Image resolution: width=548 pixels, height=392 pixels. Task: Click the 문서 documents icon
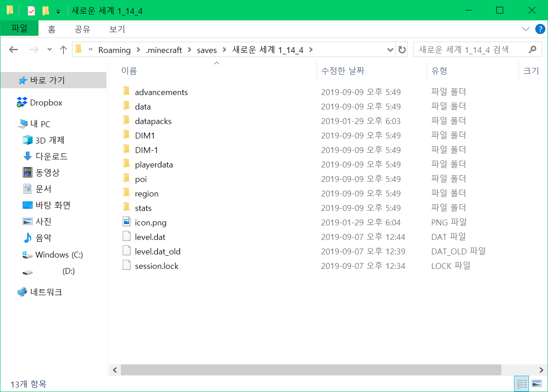click(28, 189)
